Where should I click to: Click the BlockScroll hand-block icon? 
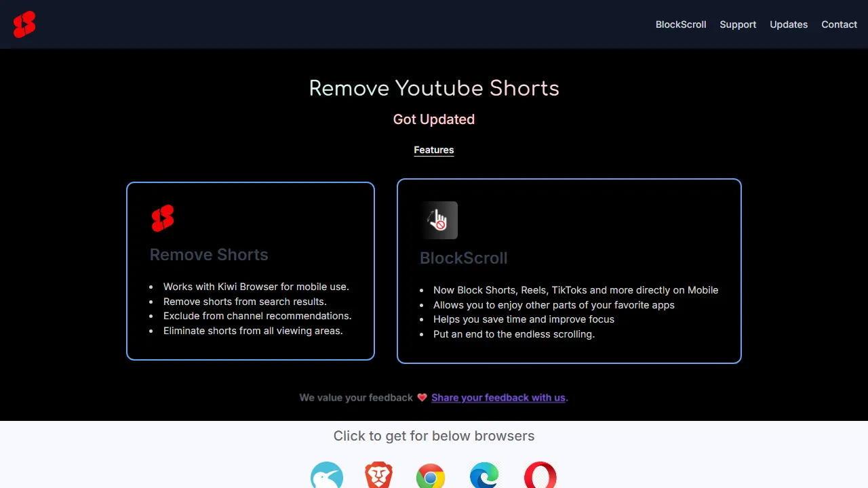pos(439,220)
